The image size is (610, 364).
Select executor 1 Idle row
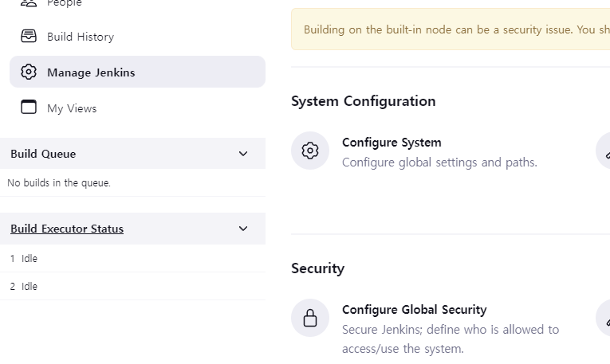[132, 258]
